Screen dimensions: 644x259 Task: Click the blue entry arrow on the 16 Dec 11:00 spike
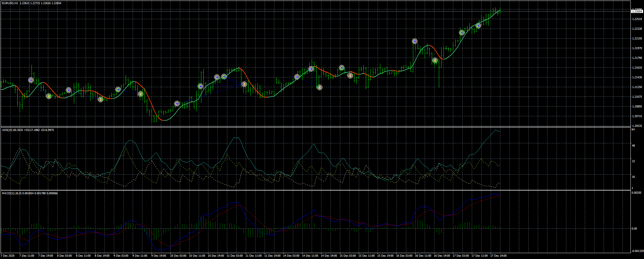click(415, 41)
